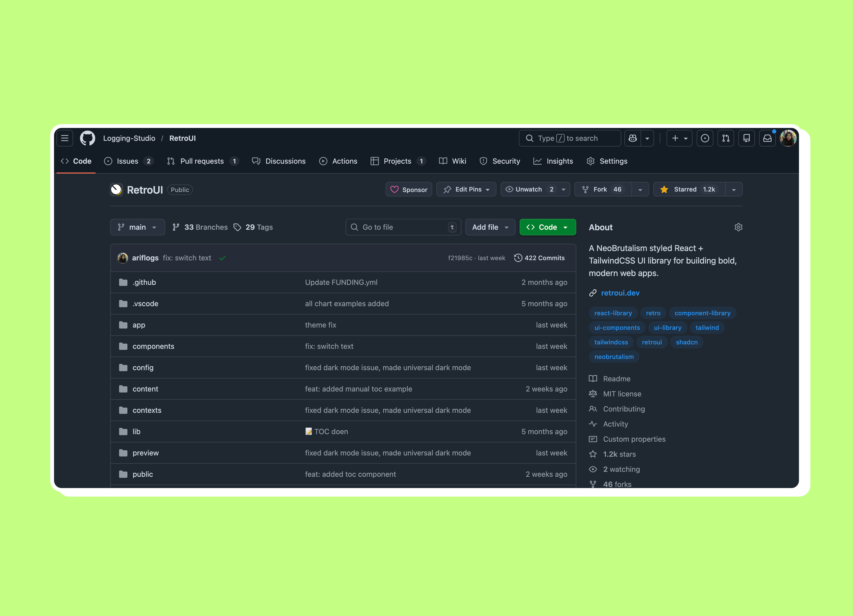Open ariflogs author avatar
Screen dimensions: 853x616
pyautogui.click(x=123, y=258)
